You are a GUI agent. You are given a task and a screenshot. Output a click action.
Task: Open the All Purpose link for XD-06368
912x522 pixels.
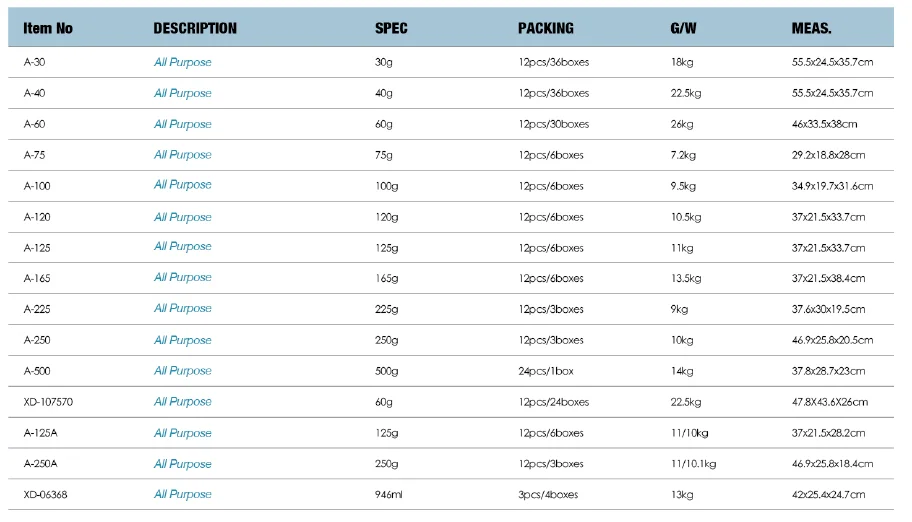(183, 494)
